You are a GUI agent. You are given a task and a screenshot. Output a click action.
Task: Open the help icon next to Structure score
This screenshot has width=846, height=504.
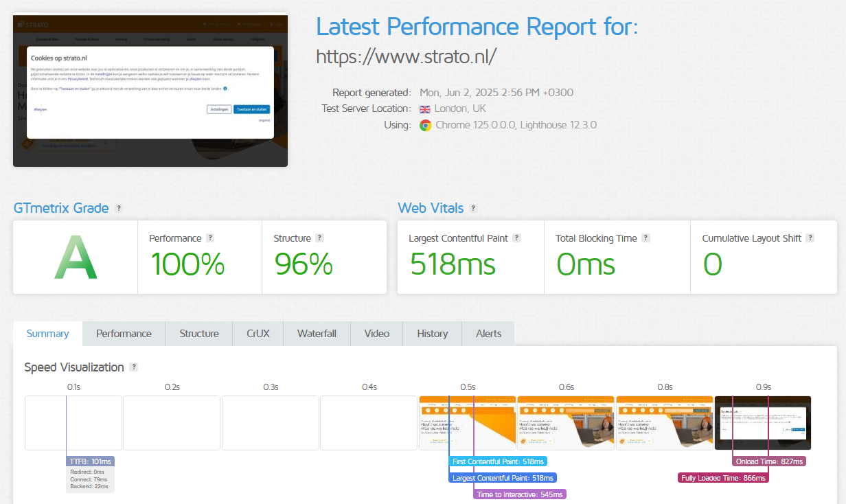pos(319,238)
